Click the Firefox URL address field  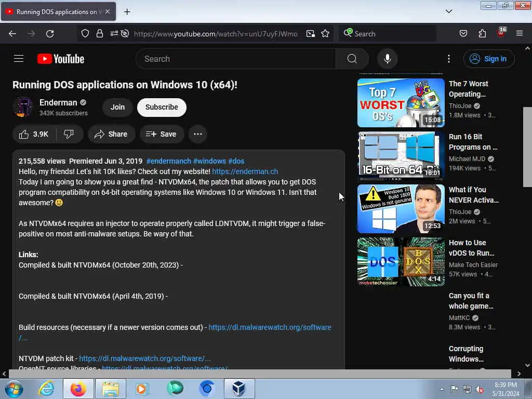216,34
